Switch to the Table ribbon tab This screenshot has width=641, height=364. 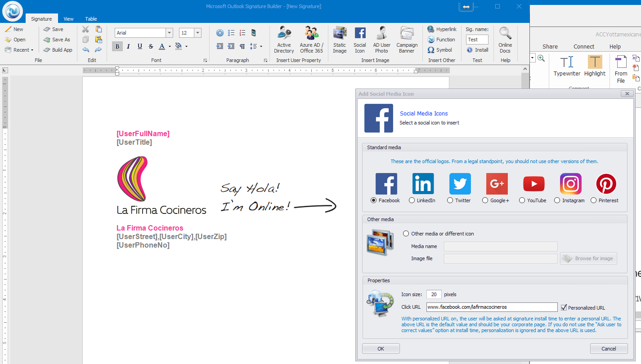point(91,19)
